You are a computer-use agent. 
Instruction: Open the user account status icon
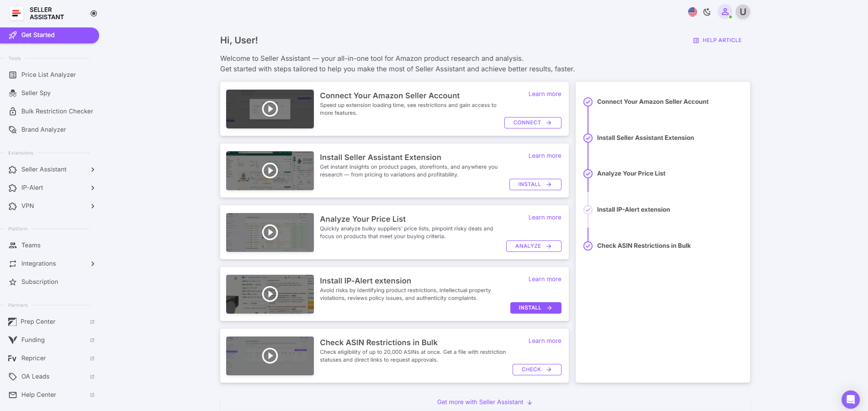(x=725, y=12)
